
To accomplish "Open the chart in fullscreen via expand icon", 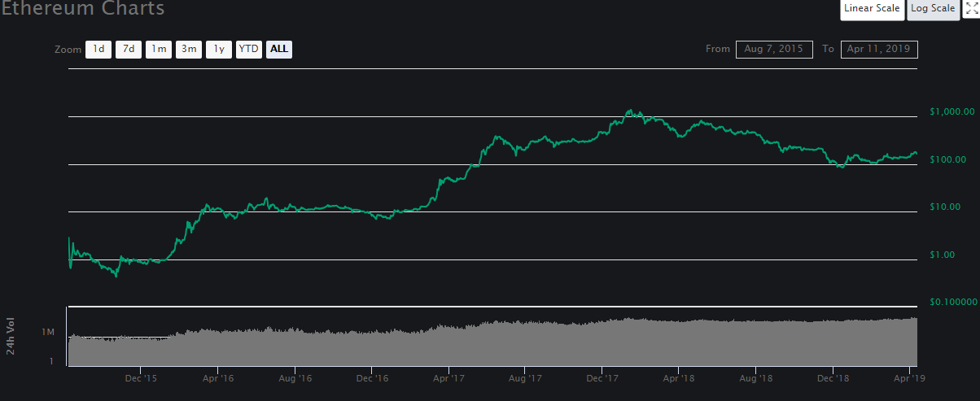I will click(x=970, y=9).
